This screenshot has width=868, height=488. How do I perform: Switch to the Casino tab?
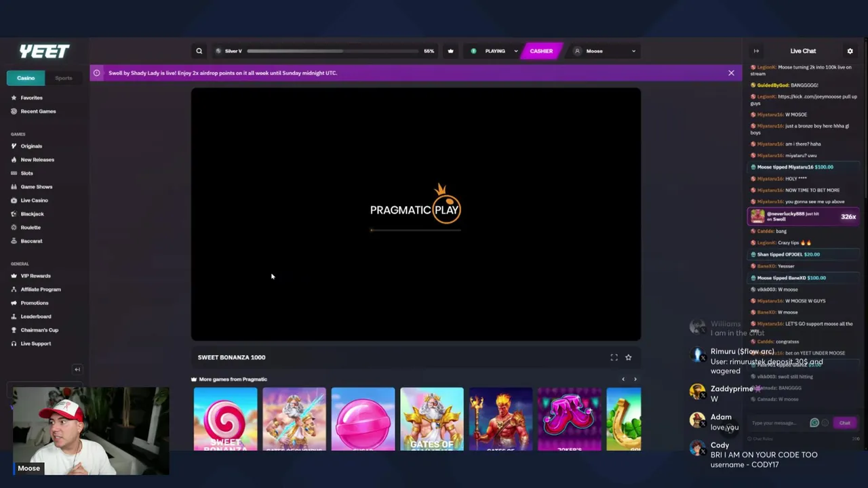tap(26, 78)
